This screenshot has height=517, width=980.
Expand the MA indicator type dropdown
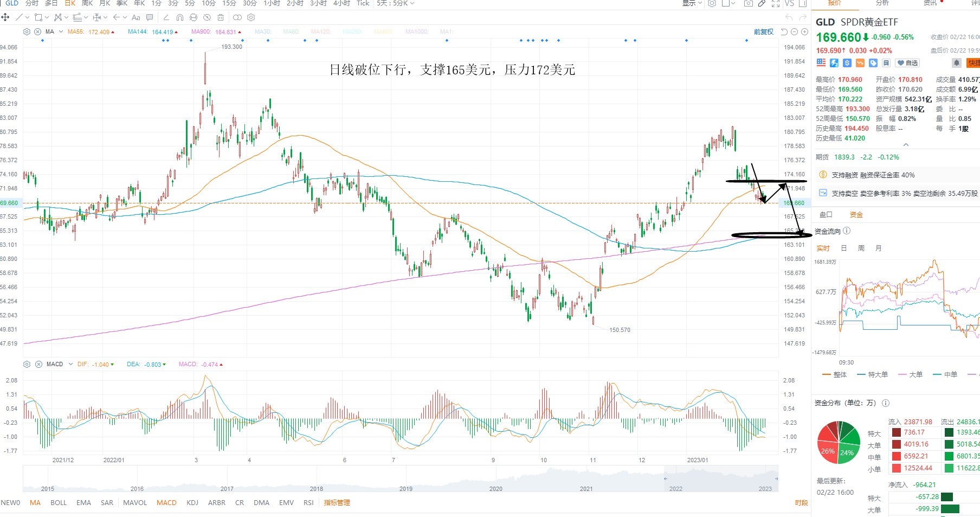(61, 31)
